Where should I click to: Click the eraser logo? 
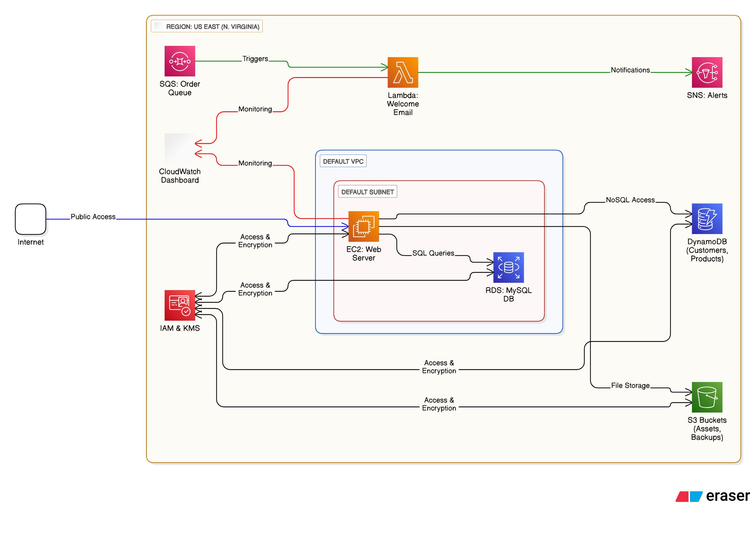pos(713,496)
